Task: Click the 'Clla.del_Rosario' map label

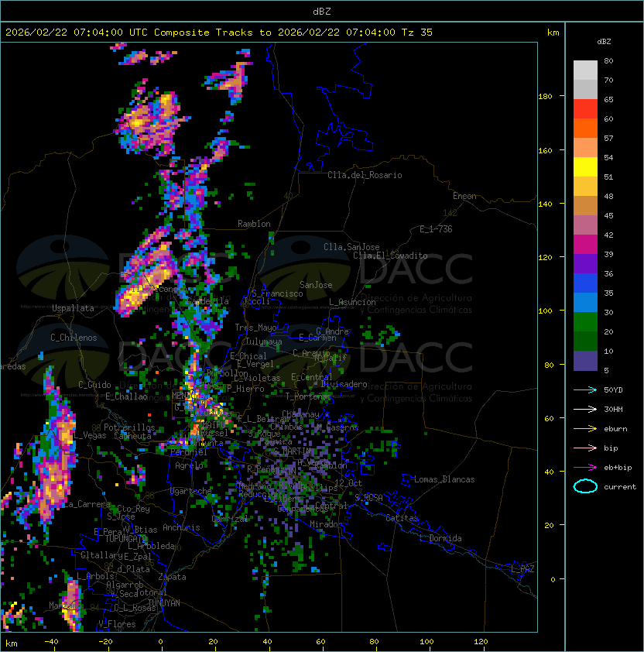Action: 365,175
